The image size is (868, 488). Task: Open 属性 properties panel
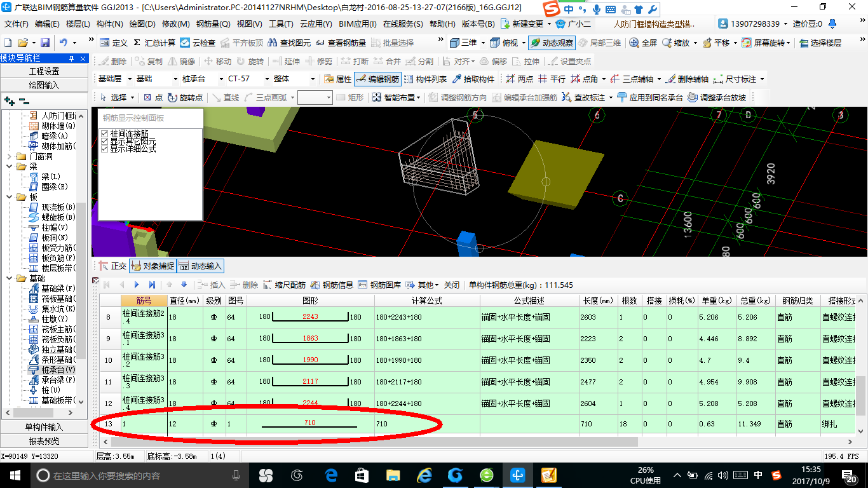(x=338, y=79)
